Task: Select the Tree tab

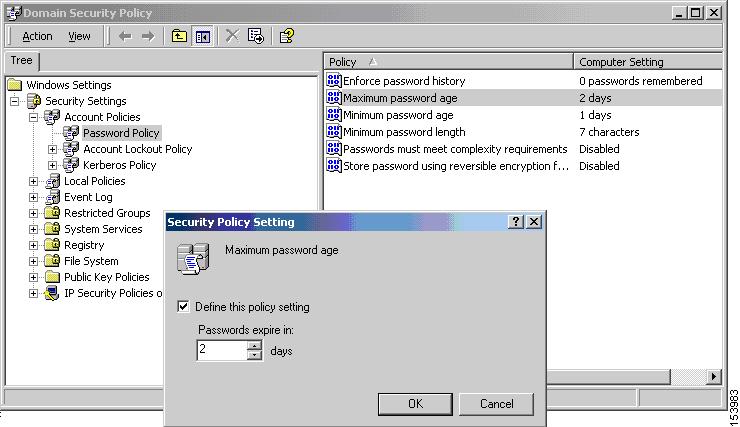Action: [x=22, y=61]
